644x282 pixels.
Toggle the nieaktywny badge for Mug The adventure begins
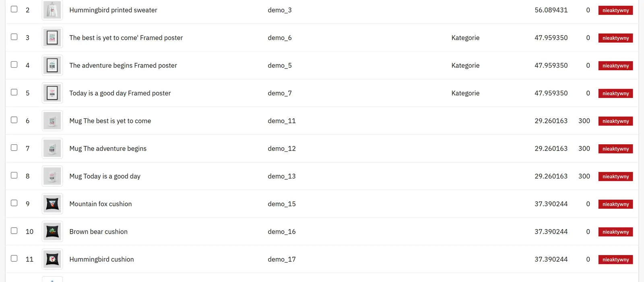[x=615, y=149]
